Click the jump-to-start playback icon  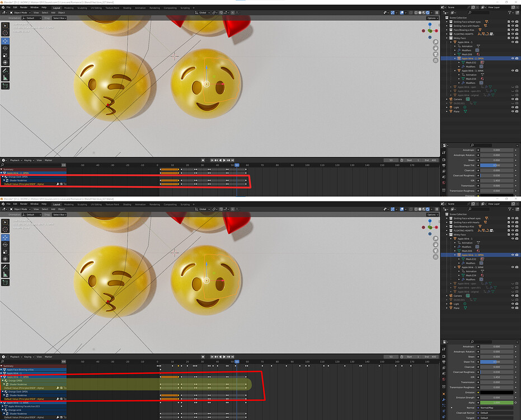[x=212, y=160]
